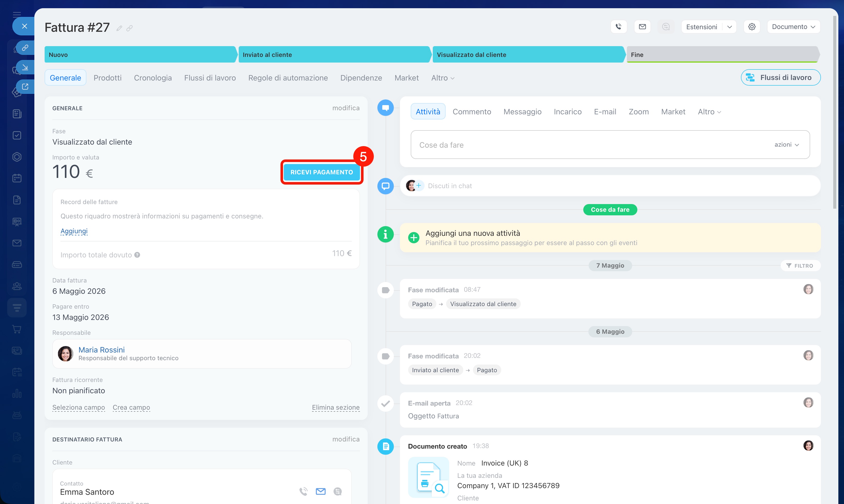Select the Commento tab
The image size is (844, 504).
(x=471, y=112)
